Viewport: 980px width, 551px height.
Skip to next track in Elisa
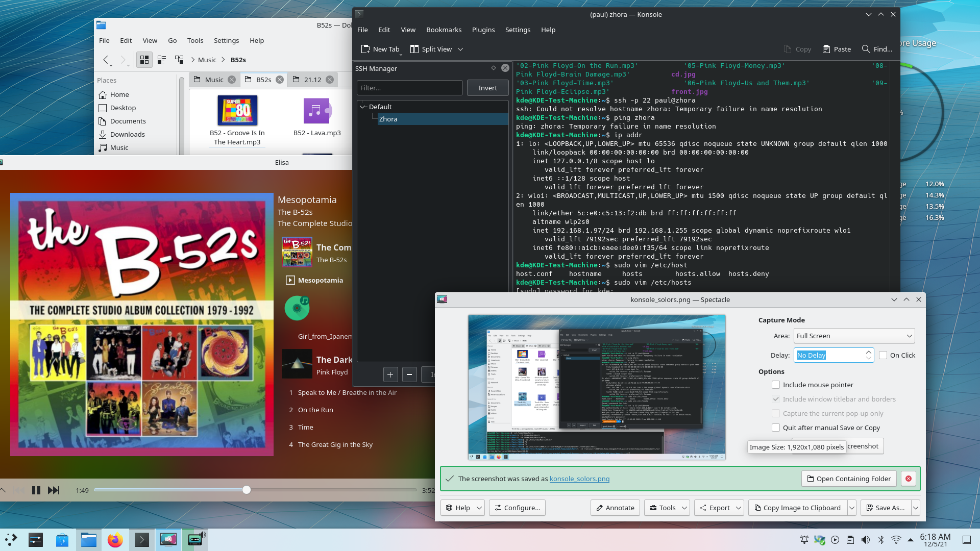(x=53, y=490)
